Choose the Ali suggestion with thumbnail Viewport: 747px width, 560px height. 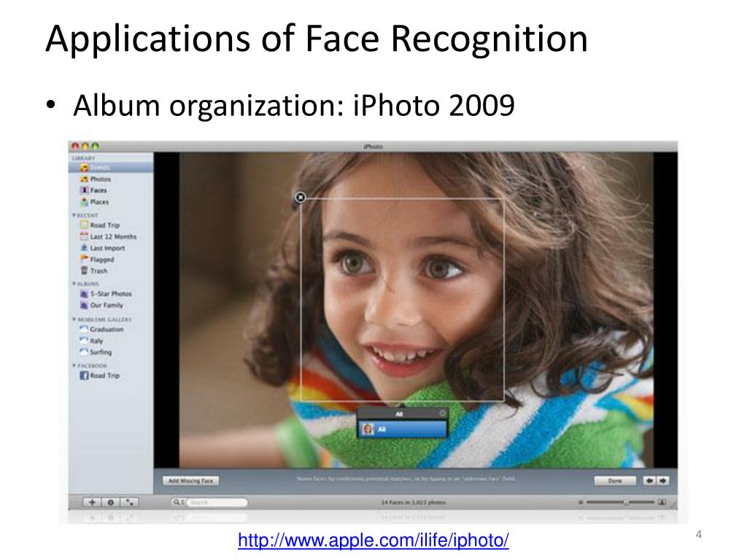(x=403, y=429)
